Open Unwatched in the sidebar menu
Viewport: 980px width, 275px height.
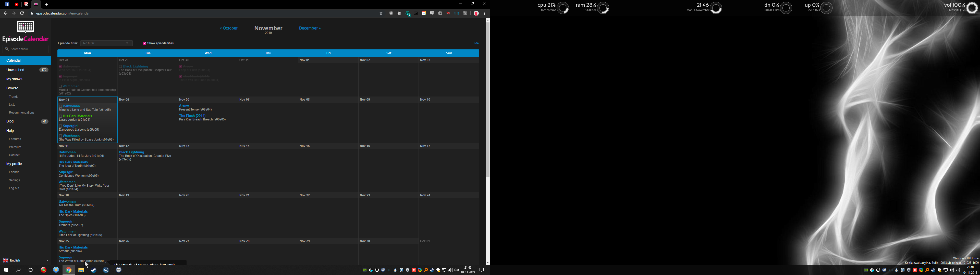pos(16,70)
